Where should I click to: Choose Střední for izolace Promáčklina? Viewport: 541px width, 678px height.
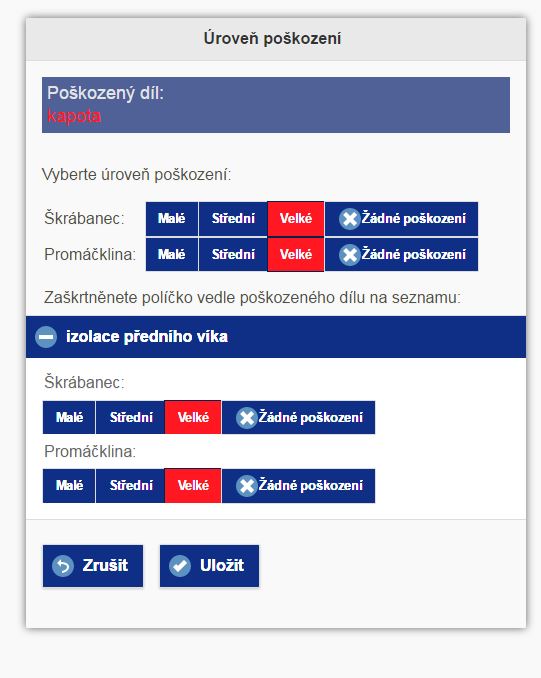point(131,486)
